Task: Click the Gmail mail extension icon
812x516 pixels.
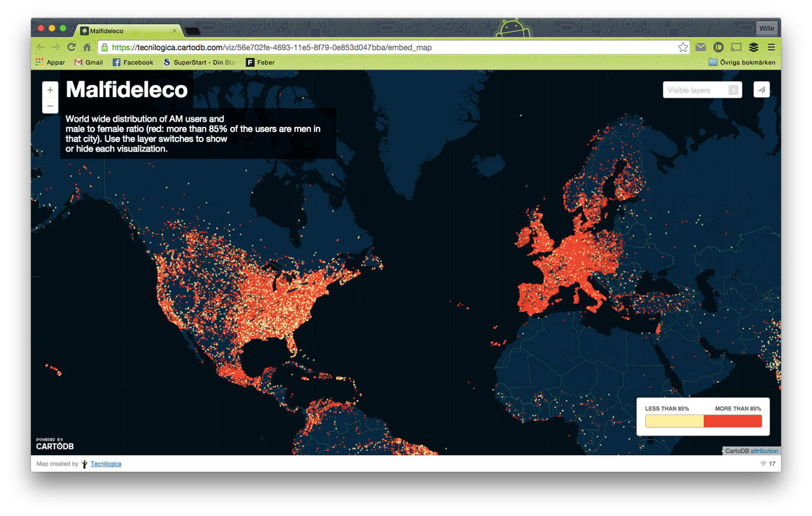Action: 700,48
